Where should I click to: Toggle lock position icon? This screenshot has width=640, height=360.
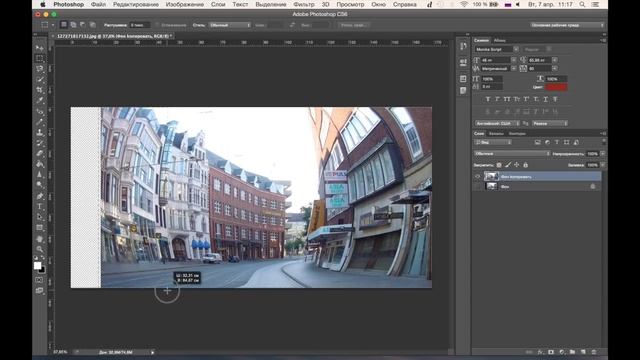click(x=517, y=165)
